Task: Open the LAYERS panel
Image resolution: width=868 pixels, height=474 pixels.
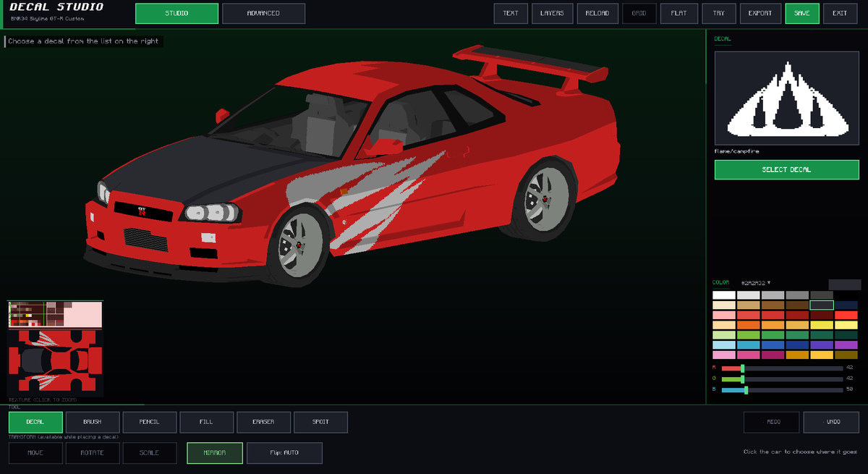Action: click(x=553, y=13)
